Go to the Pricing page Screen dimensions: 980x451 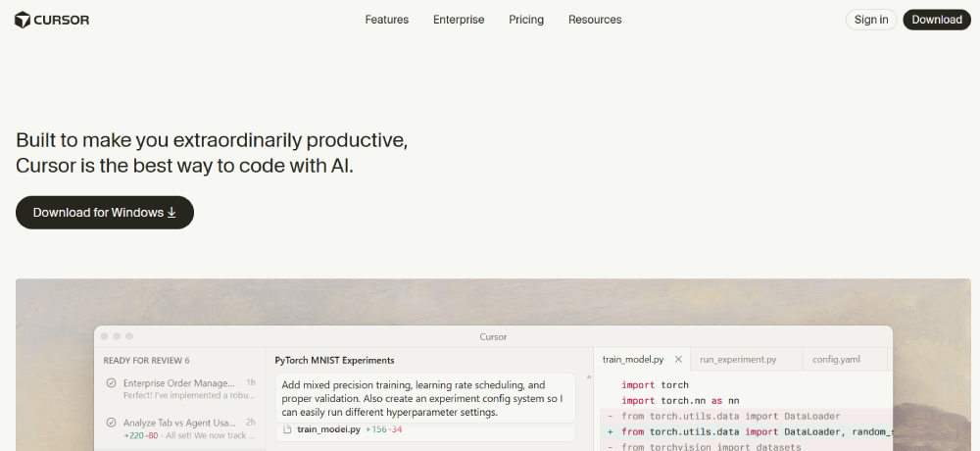pyautogui.click(x=526, y=20)
